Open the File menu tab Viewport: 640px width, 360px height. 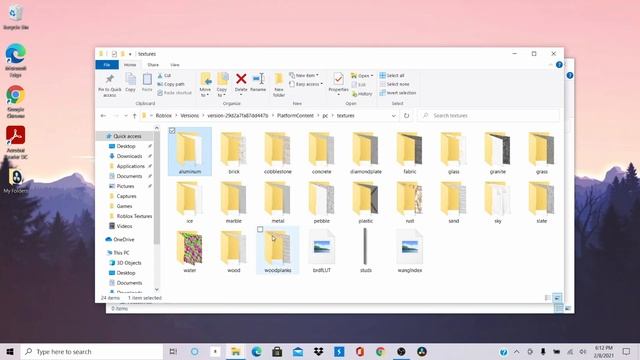click(x=107, y=65)
